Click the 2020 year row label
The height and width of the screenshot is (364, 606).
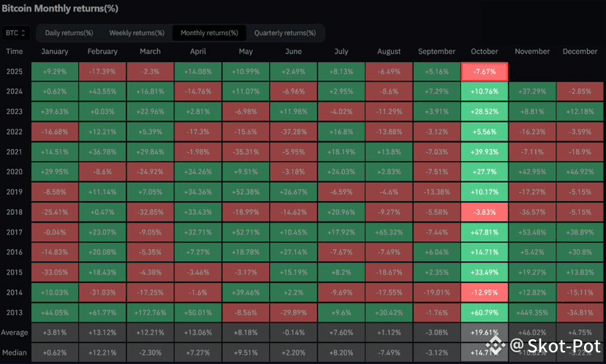pos(15,172)
